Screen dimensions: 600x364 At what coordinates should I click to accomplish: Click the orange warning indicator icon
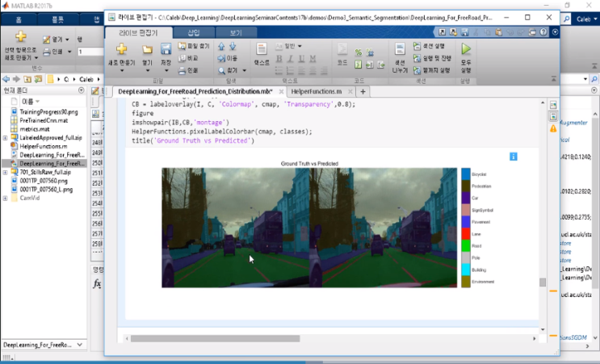[553, 128]
